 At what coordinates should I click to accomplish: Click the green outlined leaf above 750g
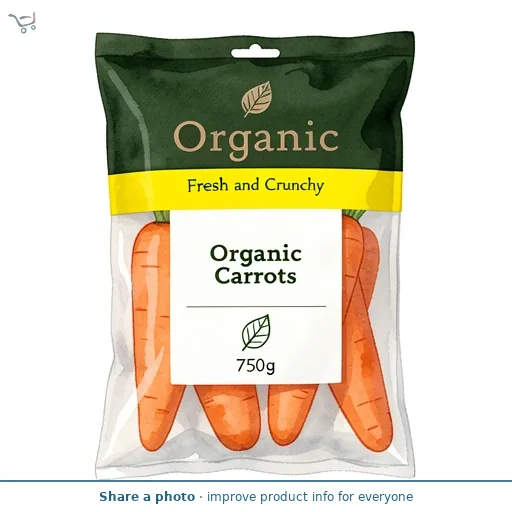point(256,332)
